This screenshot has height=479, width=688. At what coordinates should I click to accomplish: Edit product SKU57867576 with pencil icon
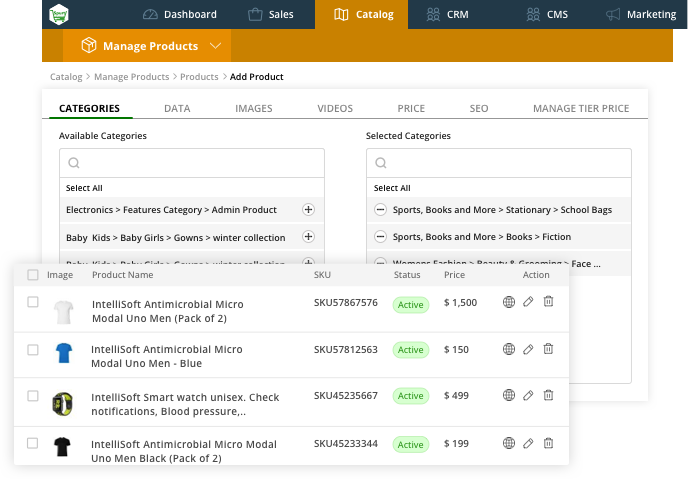pyautogui.click(x=528, y=301)
